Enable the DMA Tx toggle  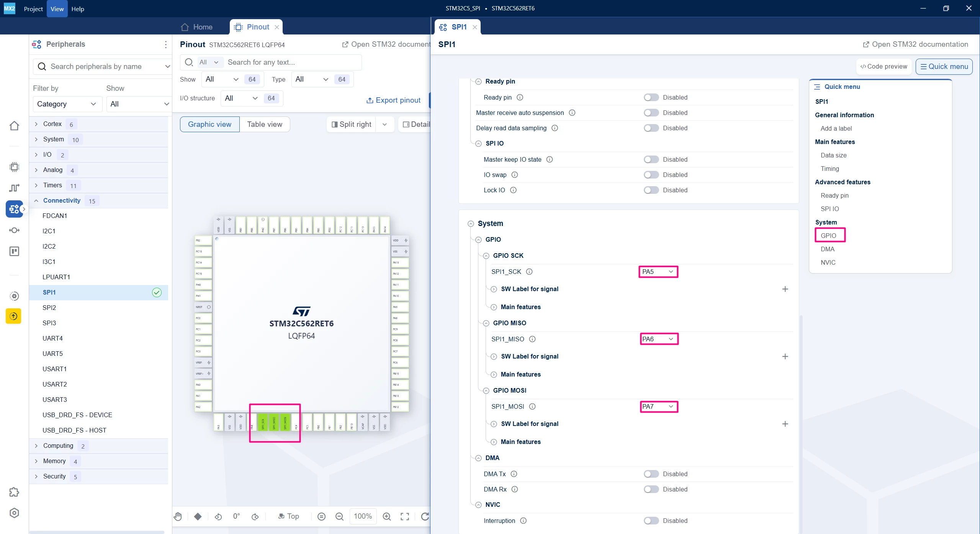[651, 474]
